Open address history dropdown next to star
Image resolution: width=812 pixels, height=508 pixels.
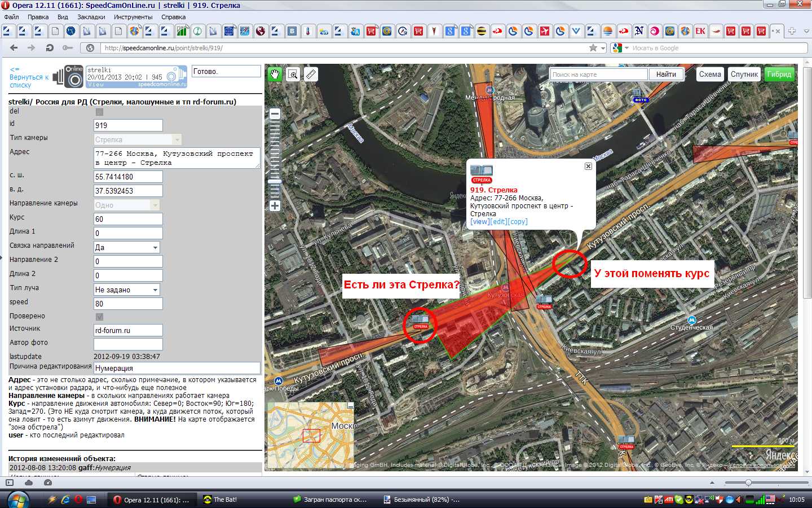point(603,48)
